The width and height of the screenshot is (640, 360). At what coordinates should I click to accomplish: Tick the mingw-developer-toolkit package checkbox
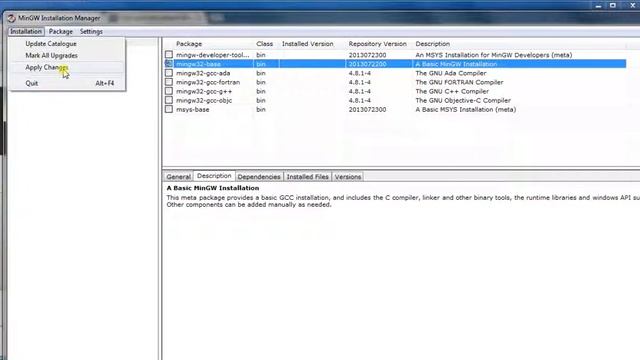pos(169,55)
